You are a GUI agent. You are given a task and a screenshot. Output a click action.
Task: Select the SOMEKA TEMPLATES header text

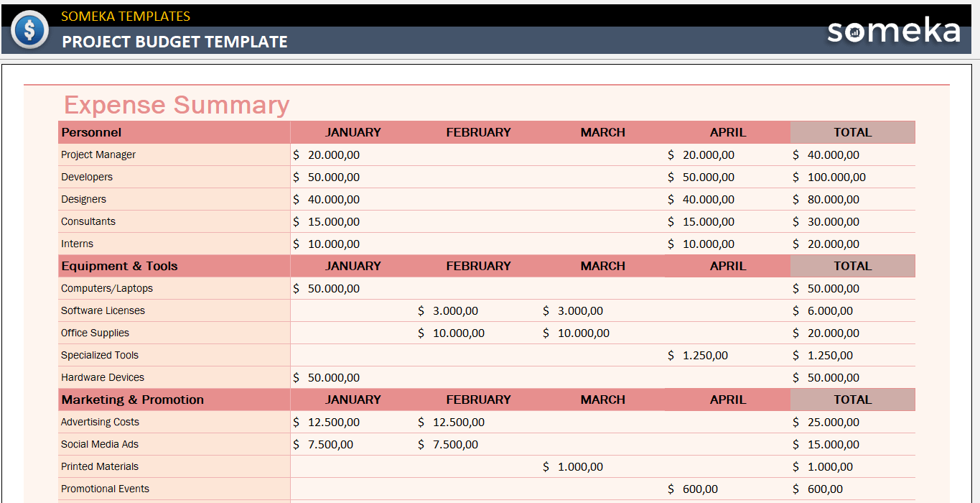tap(126, 16)
